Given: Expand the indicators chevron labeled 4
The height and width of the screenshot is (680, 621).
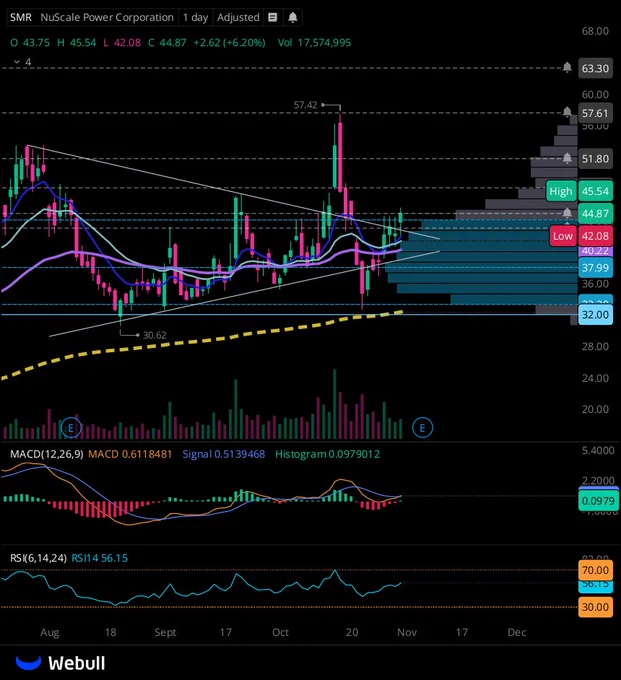Looking at the screenshot, I should (x=23, y=62).
